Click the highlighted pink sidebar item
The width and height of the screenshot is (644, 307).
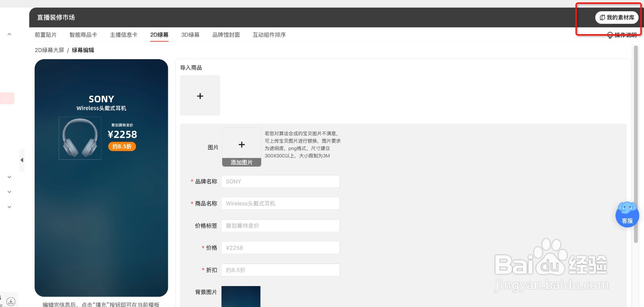tap(7, 98)
